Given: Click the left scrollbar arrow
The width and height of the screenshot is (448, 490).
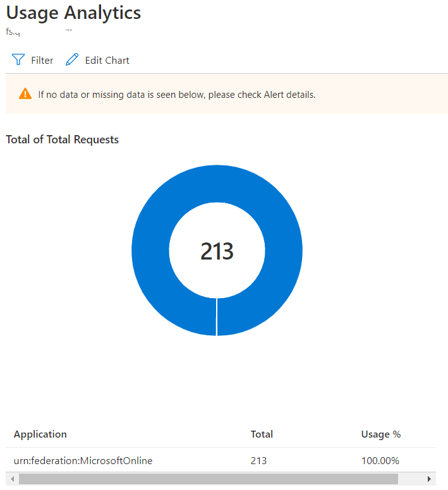Looking at the screenshot, I should (x=11, y=479).
